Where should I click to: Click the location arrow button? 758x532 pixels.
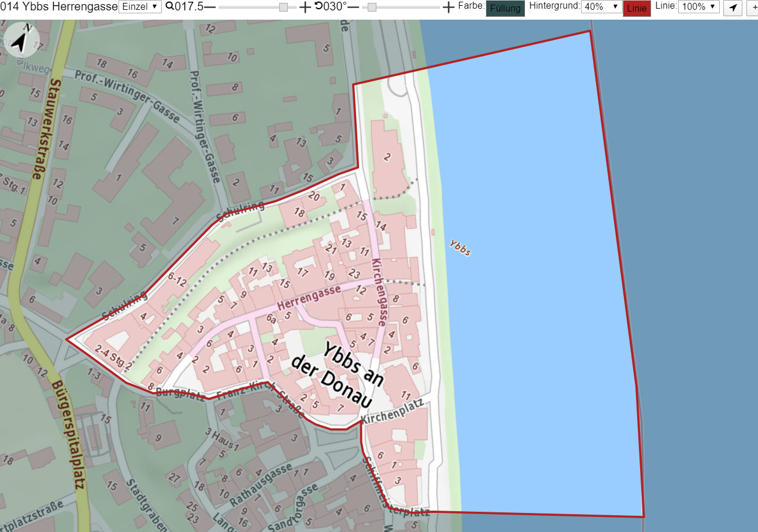coord(733,8)
